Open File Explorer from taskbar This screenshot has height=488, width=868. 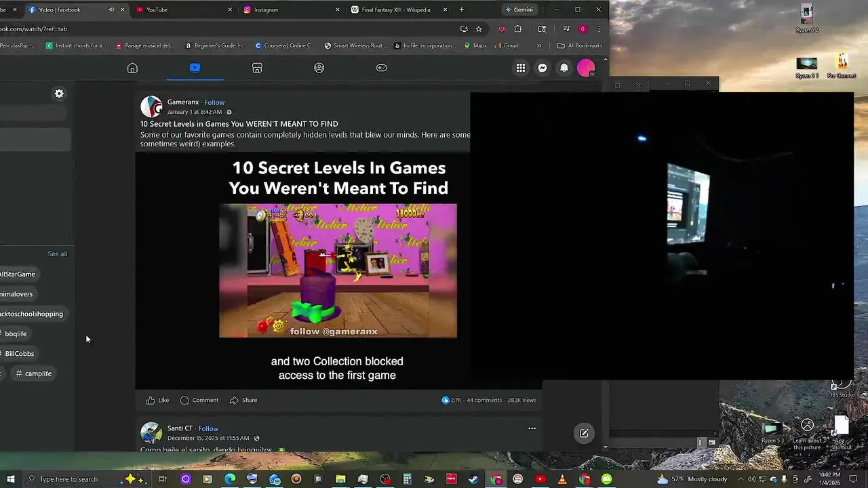point(340,479)
